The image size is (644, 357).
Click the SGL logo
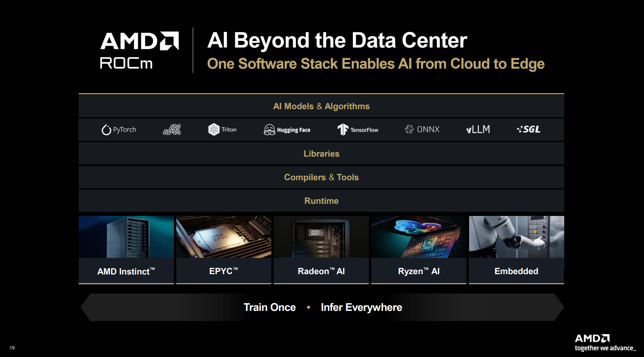click(x=528, y=130)
